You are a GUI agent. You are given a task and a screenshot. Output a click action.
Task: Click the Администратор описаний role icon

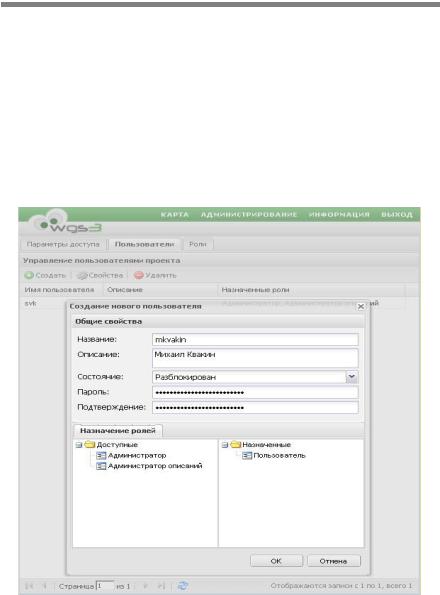tap(101, 466)
